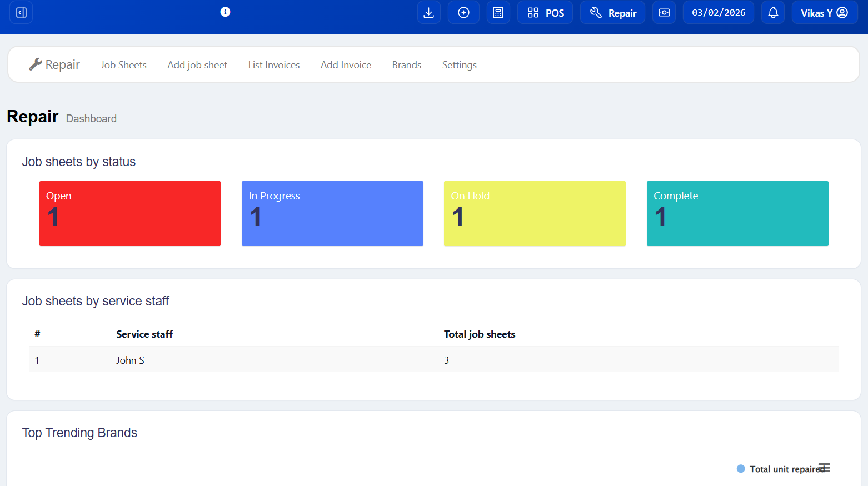Open the chart options hamburger menu

(824, 468)
